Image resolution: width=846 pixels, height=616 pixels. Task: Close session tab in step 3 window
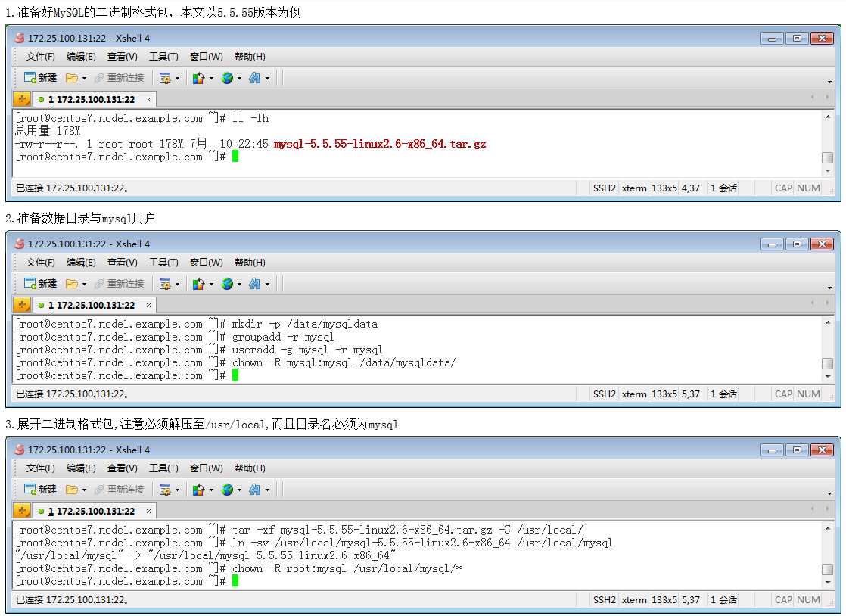(148, 512)
